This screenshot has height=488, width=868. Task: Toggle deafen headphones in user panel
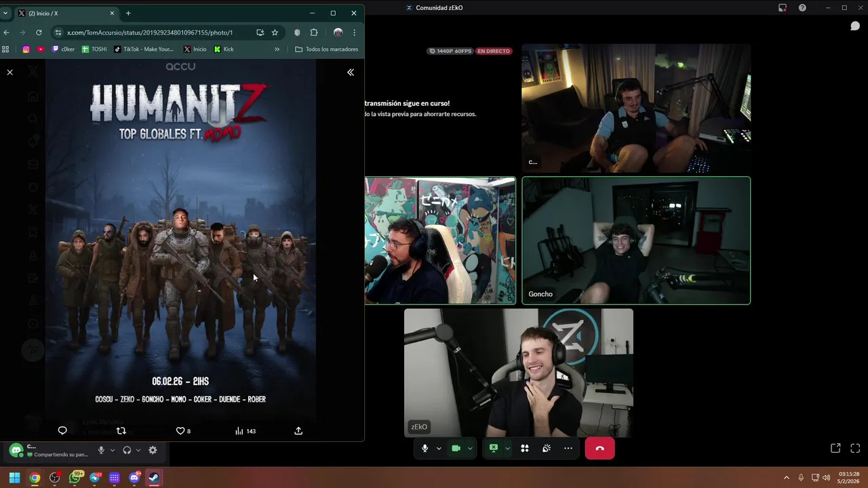click(127, 450)
